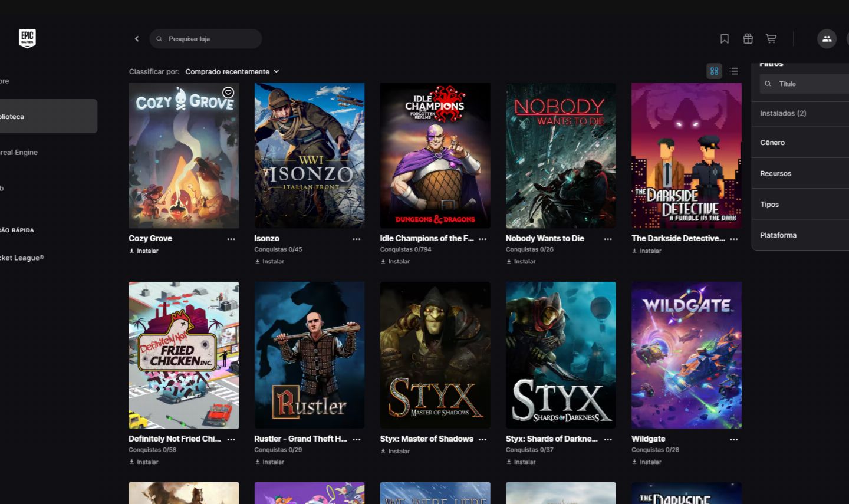The height and width of the screenshot is (504, 849).
Task: Install Wildgate
Action: (647, 462)
